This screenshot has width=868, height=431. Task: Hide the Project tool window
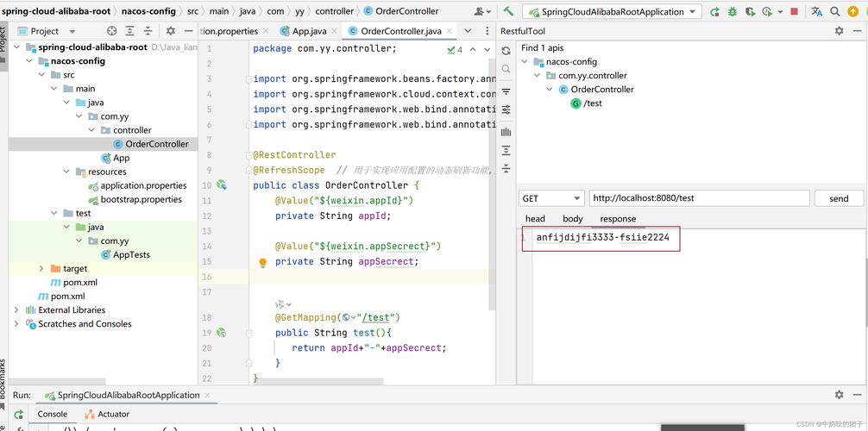point(189,31)
